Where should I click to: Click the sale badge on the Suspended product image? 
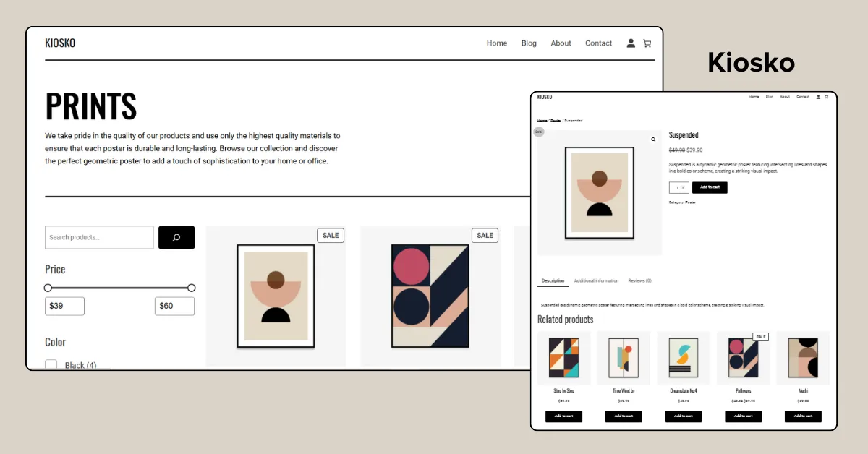[538, 132]
